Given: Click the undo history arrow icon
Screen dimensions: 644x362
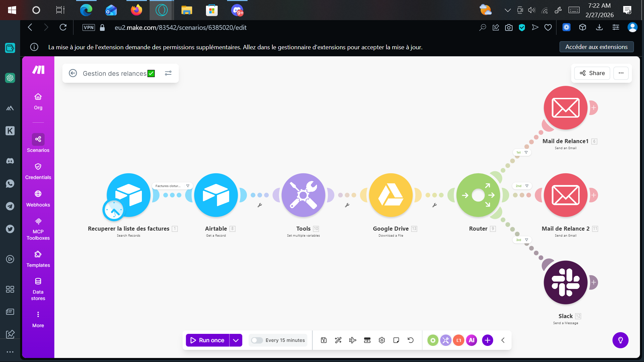Looking at the screenshot, I should tap(411, 340).
